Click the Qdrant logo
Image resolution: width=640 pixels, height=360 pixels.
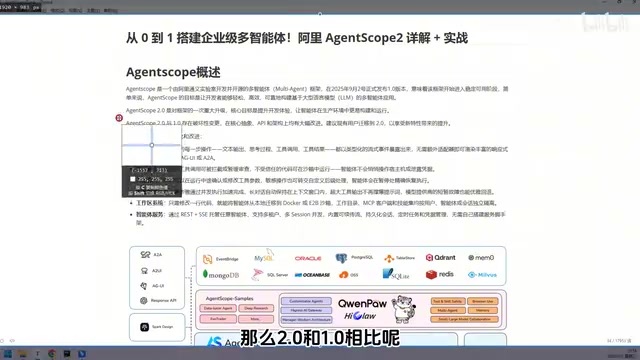[440, 258]
